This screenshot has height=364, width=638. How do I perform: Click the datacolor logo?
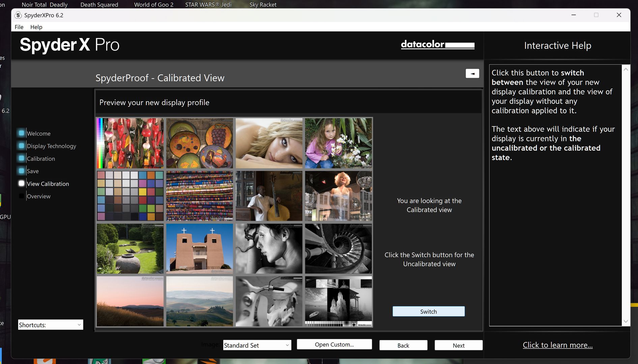coord(438,44)
